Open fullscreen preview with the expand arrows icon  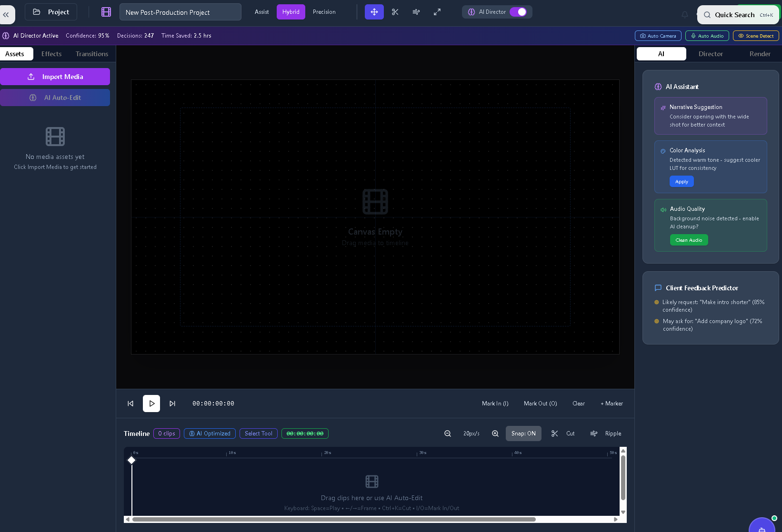(x=437, y=12)
